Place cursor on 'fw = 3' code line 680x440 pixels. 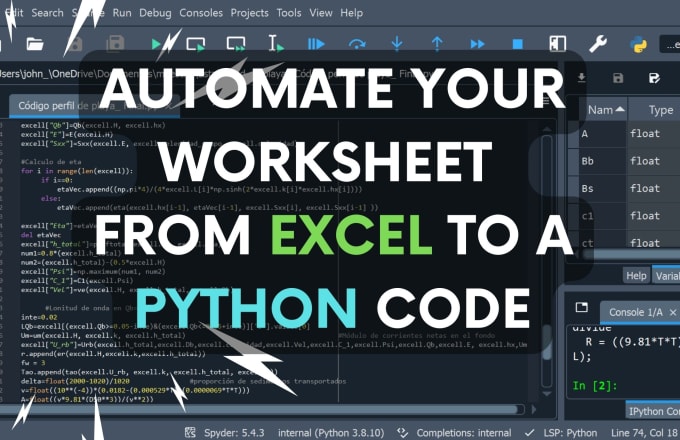pos(33,362)
